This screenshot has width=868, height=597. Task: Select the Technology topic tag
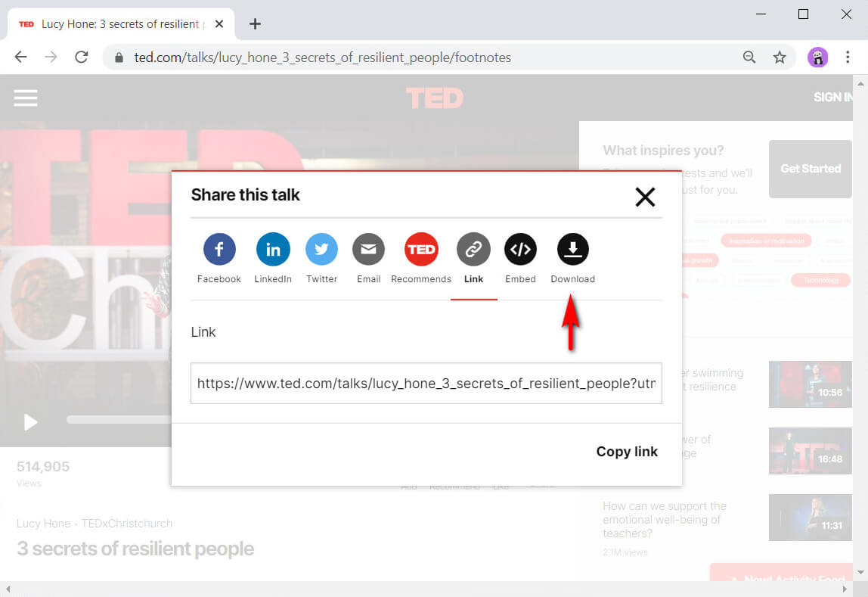(x=820, y=280)
